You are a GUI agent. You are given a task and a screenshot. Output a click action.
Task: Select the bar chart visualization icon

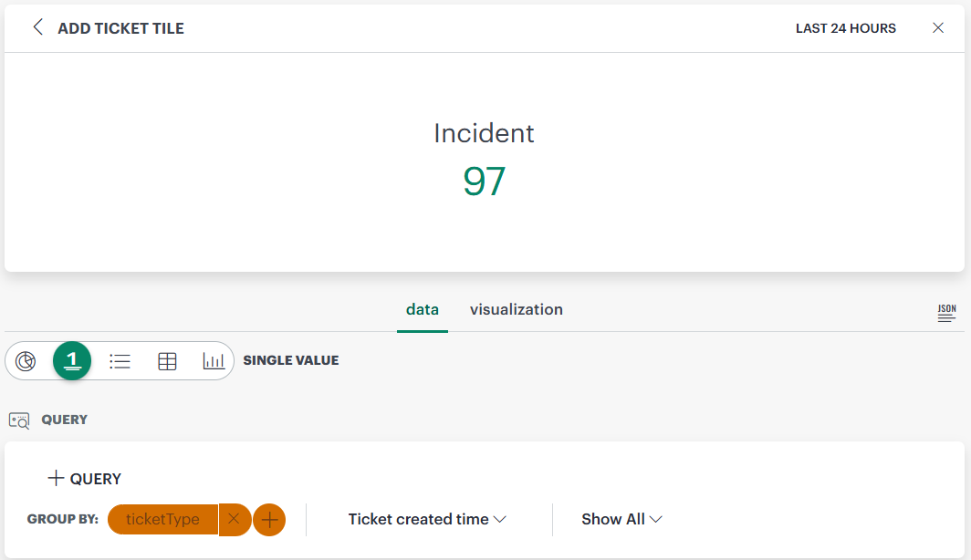click(213, 360)
